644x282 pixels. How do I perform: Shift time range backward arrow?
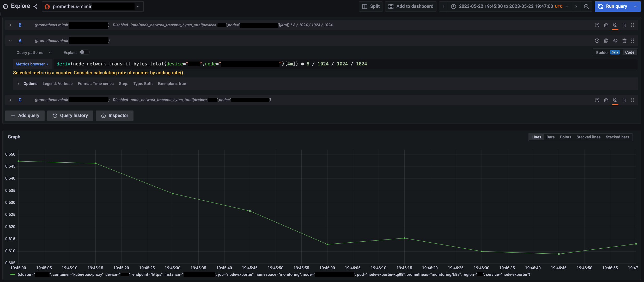click(x=443, y=7)
